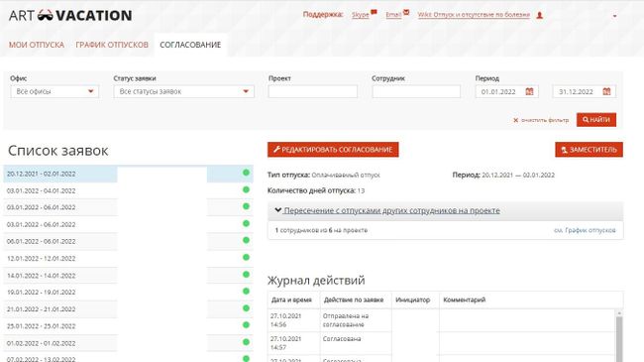Click the НАЙТИ search button
The image size is (644, 362).
[596, 120]
